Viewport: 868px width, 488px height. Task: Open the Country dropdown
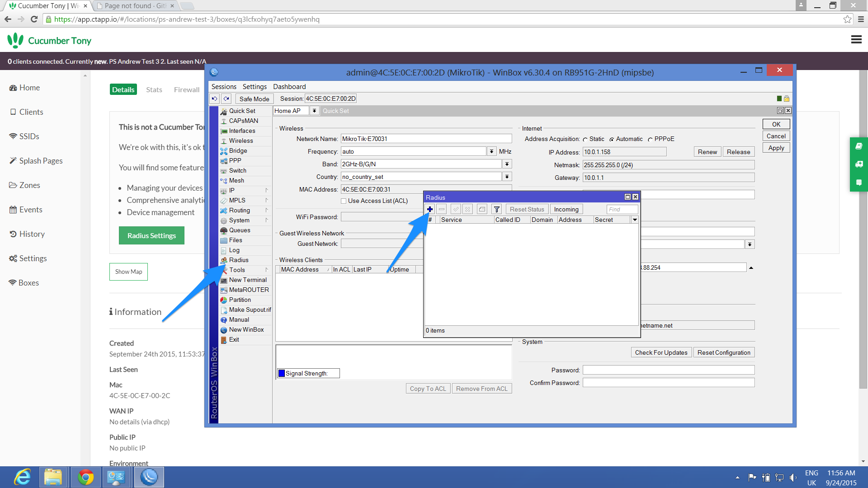tap(507, 177)
